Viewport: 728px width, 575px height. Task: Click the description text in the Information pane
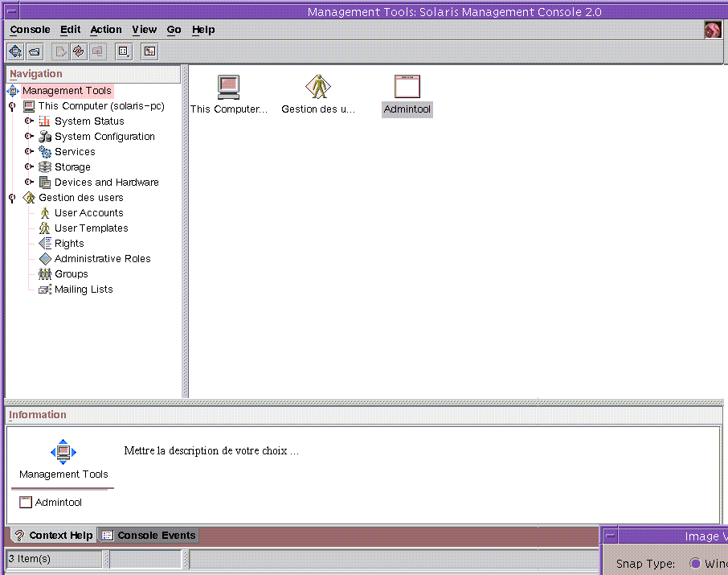(x=211, y=451)
